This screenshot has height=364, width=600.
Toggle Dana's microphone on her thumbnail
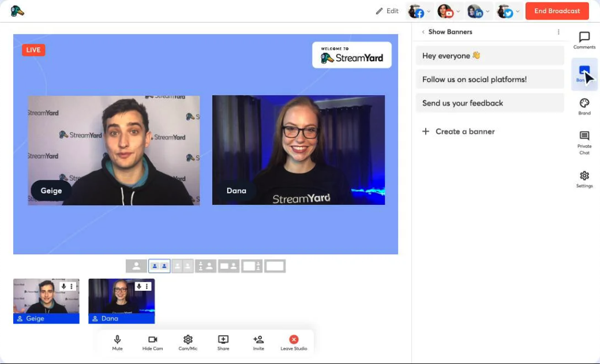(x=138, y=286)
